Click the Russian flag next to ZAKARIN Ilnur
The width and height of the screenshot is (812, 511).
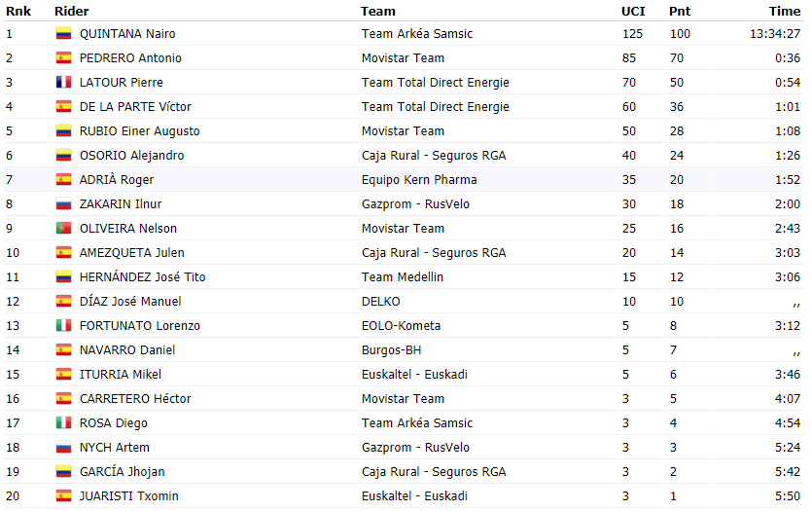click(64, 204)
